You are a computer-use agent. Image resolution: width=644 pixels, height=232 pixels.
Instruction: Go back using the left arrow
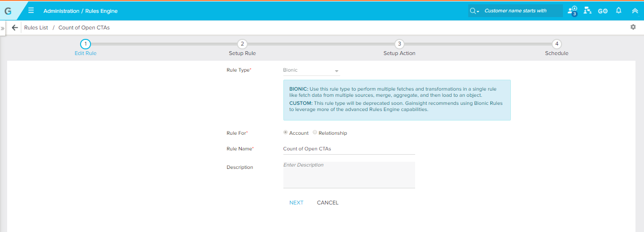(15, 28)
